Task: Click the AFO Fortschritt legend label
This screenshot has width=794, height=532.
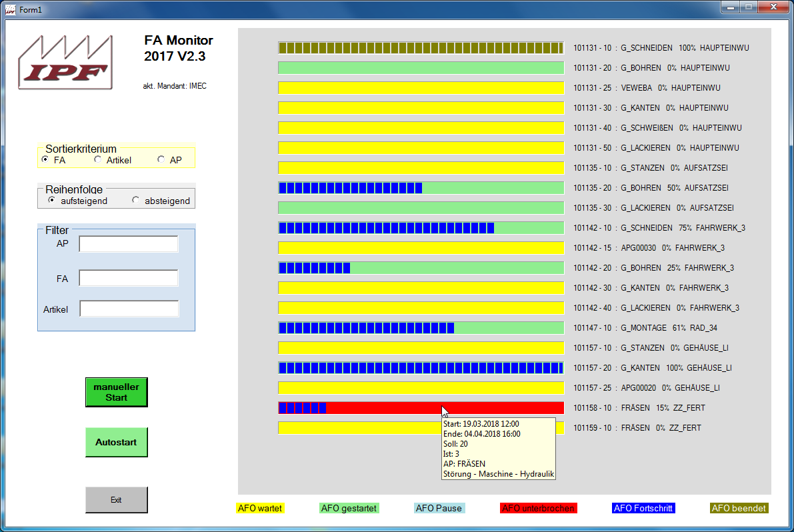Action: pyautogui.click(x=643, y=508)
